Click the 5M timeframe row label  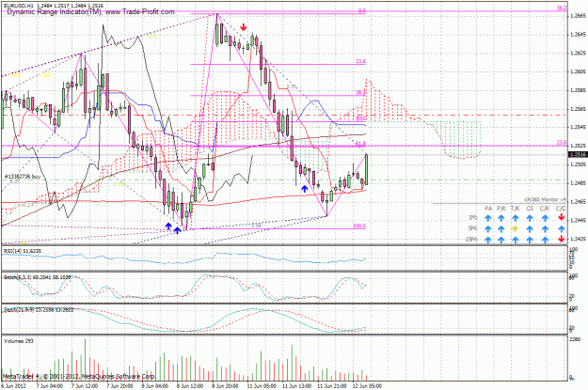click(x=472, y=228)
